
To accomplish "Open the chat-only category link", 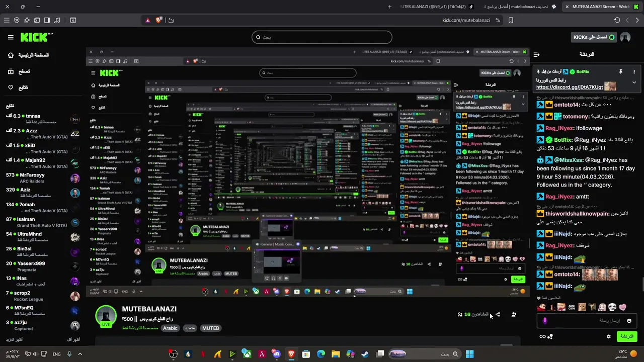I will pyautogui.click(x=140, y=328).
